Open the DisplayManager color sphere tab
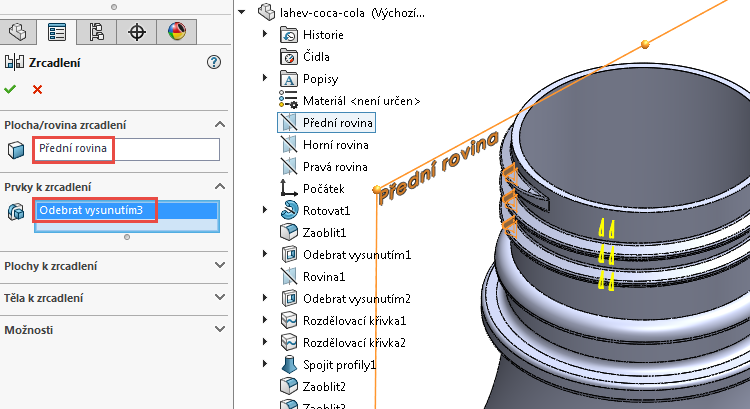The width and height of the screenshot is (750, 409). point(176,32)
